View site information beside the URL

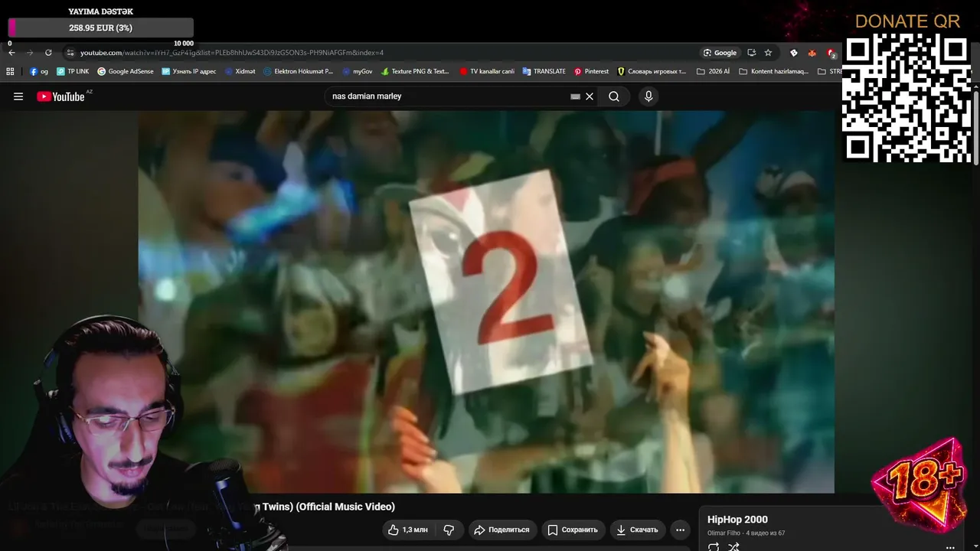70,53
